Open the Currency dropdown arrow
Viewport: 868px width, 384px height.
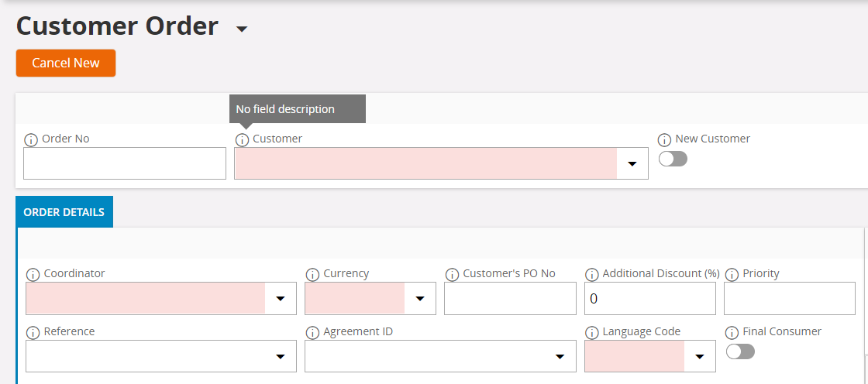click(420, 299)
